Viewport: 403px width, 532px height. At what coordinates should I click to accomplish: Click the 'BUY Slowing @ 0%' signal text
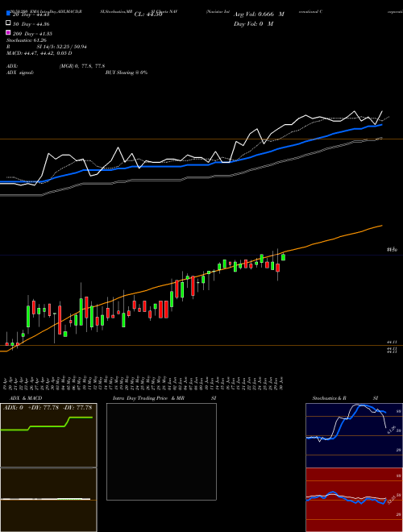[x=127, y=73]
